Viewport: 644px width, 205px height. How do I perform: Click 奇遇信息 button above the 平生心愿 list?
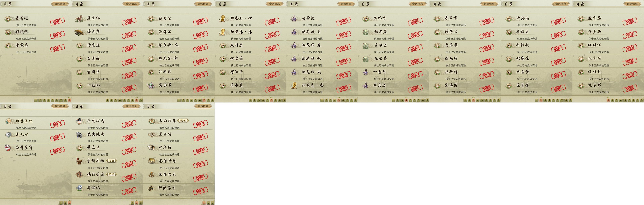tap(131, 106)
